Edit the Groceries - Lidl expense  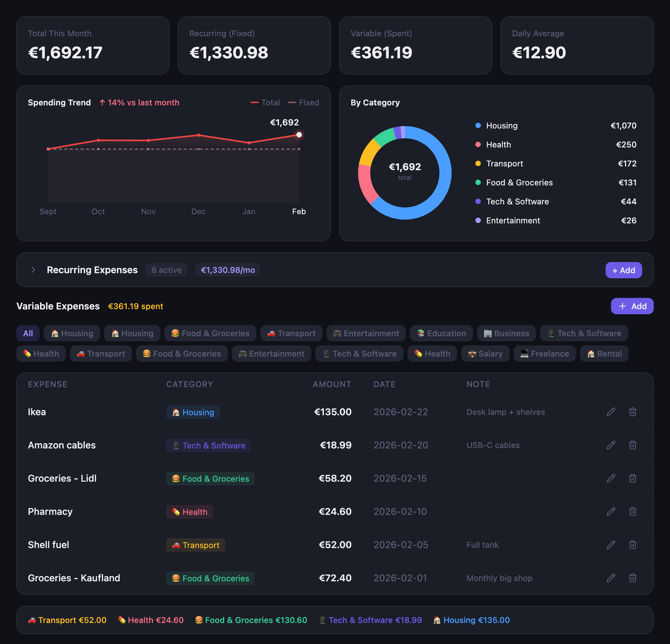(x=611, y=478)
